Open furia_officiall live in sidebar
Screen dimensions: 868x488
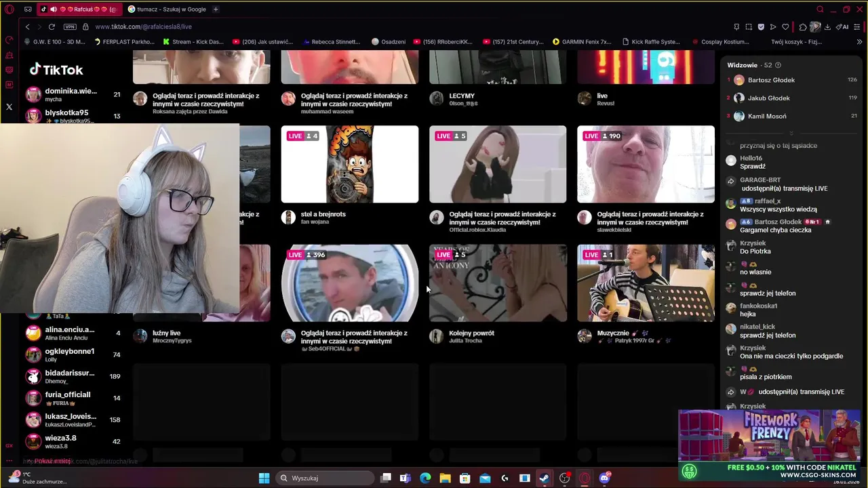coord(73,399)
